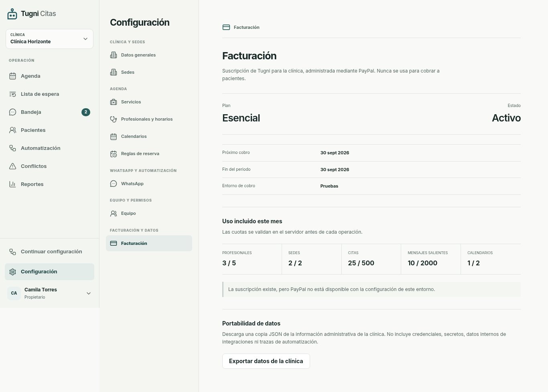Viewport: 548px width, 392px height.
Task: Click the Pacientes people icon
Action: [12, 130]
